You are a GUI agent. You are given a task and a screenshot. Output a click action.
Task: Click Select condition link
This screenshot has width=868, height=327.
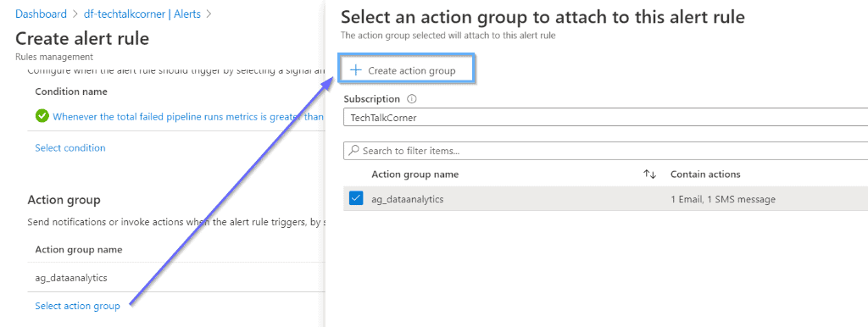click(x=70, y=147)
